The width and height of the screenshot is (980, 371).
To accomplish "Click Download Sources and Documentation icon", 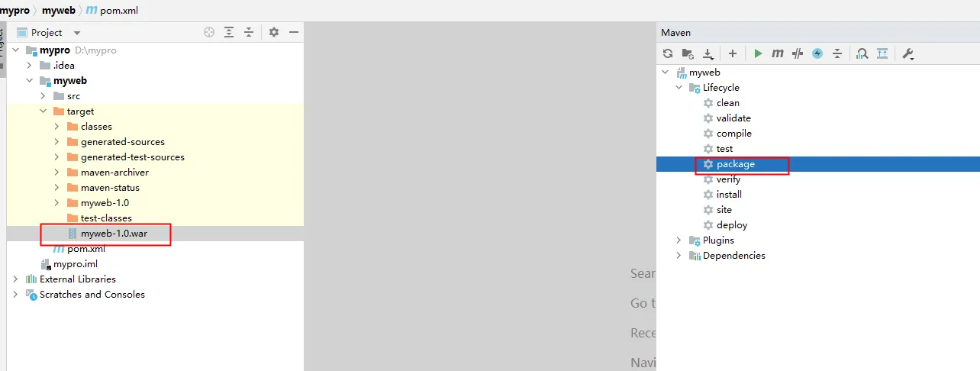I will pos(708,53).
